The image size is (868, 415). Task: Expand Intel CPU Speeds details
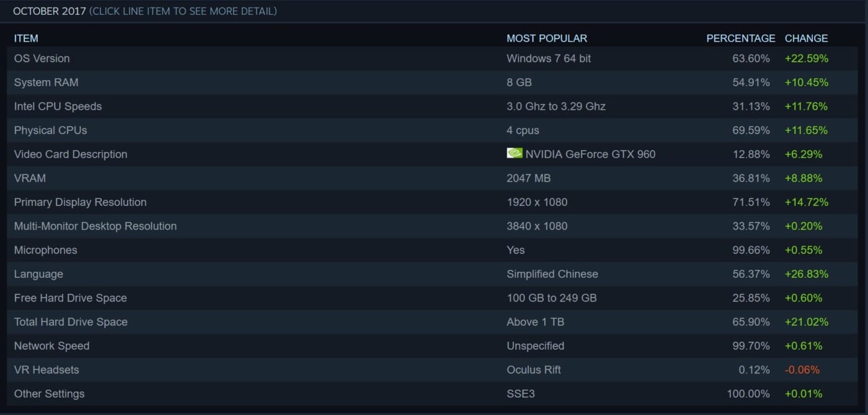58,107
